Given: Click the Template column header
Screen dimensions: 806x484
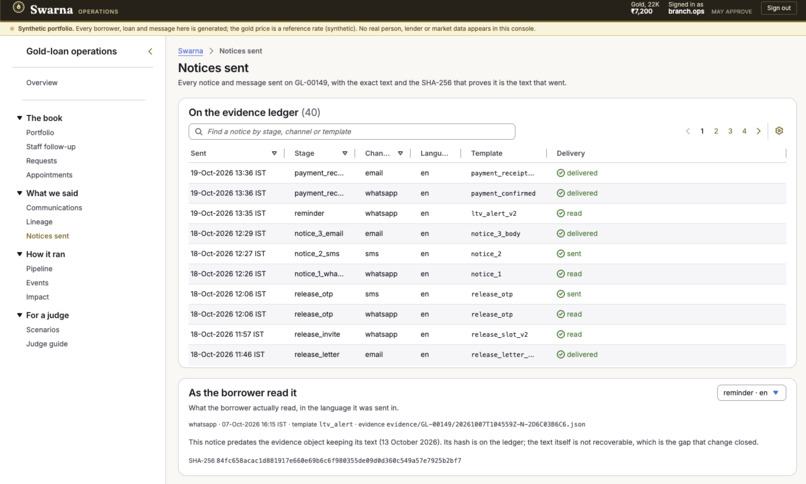Looking at the screenshot, I should coord(487,153).
